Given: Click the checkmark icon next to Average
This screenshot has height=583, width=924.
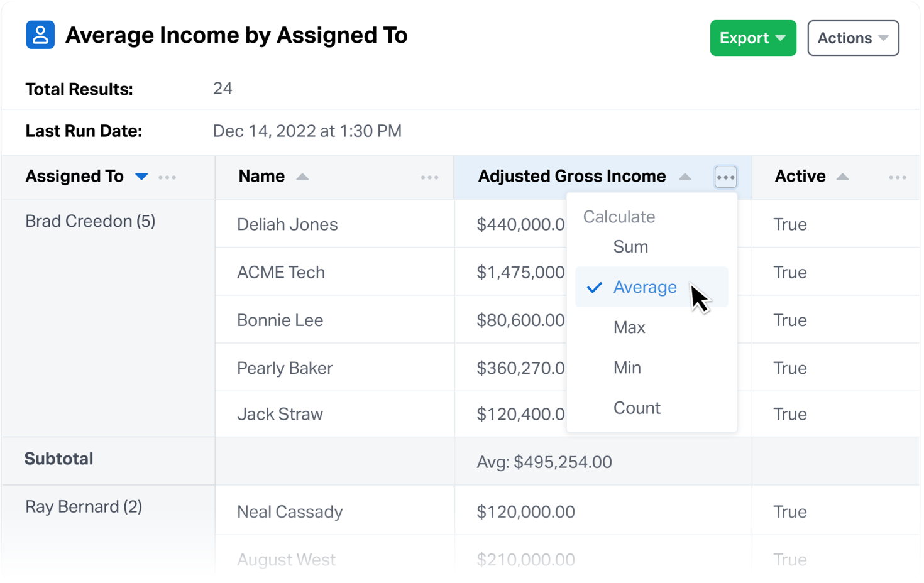Looking at the screenshot, I should pyautogui.click(x=593, y=287).
